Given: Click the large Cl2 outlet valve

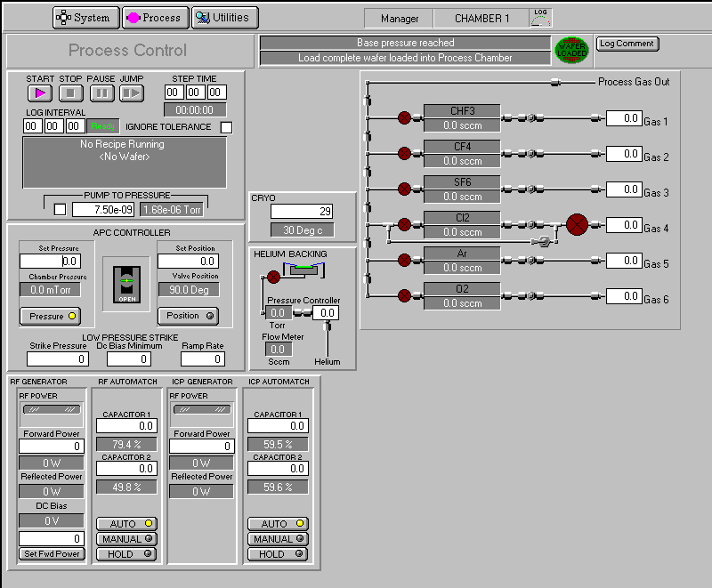Looking at the screenshot, I should pos(578,224).
